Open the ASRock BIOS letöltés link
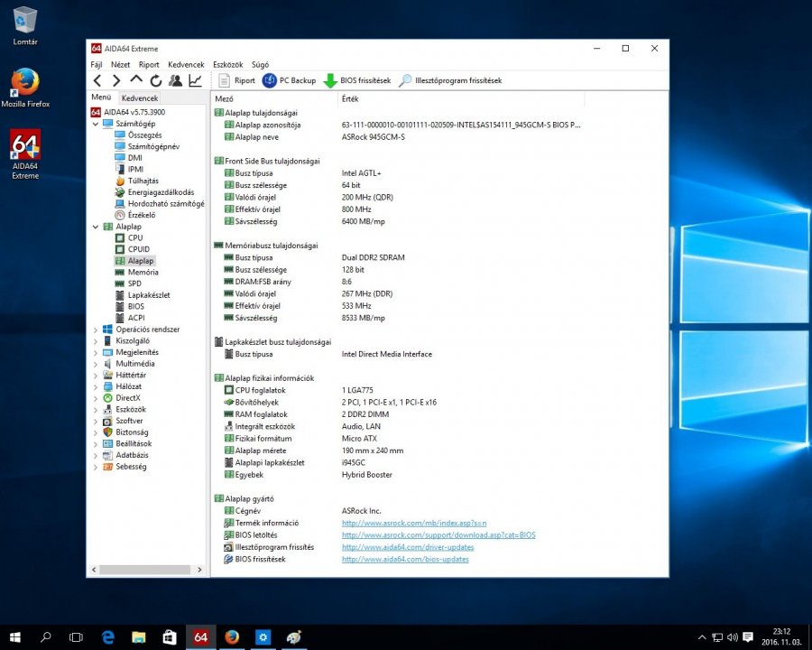This screenshot has width=812, height=650. 438,534
